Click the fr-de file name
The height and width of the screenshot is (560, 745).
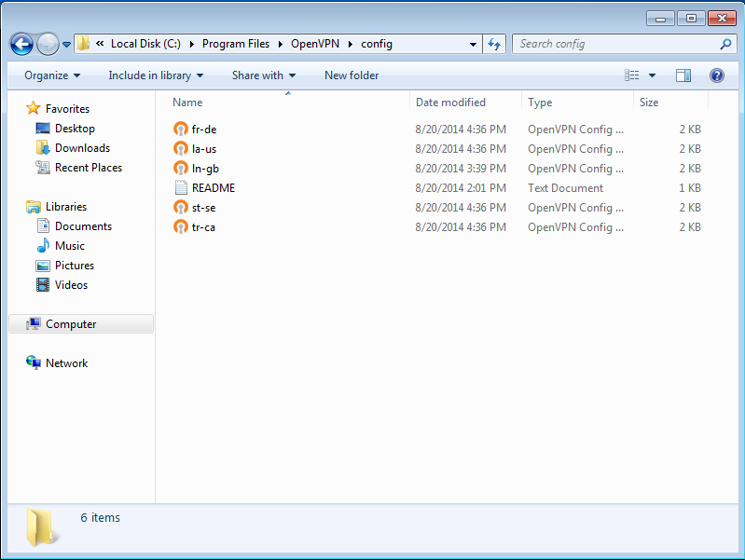[204, 130]
